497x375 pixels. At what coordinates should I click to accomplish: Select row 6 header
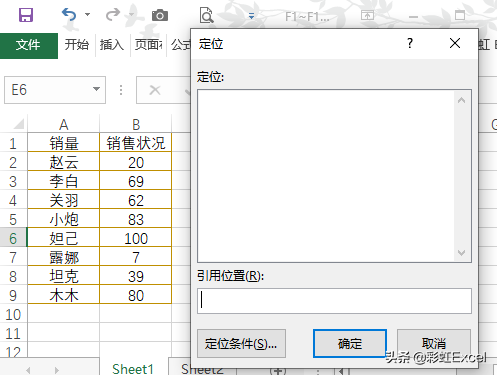[13, 238]
